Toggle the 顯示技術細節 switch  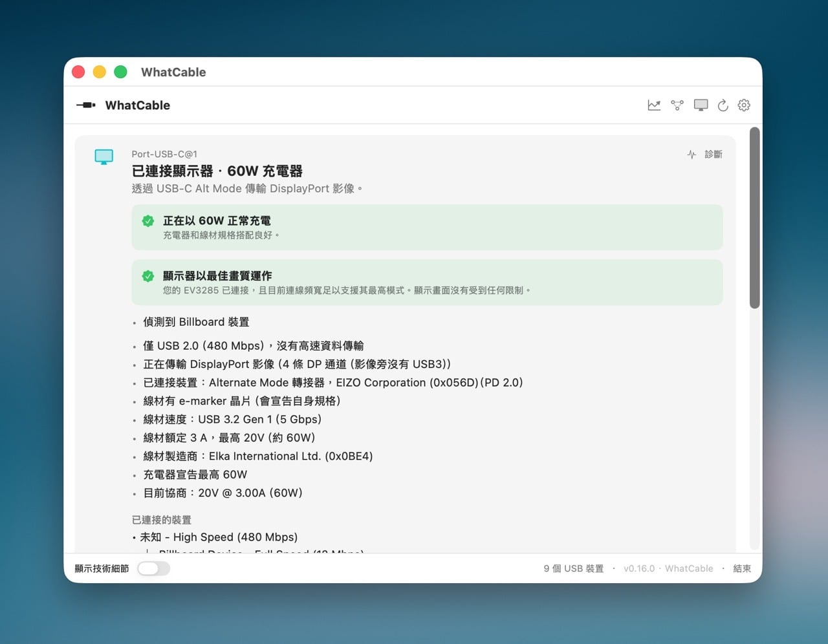tap(153, 568)
